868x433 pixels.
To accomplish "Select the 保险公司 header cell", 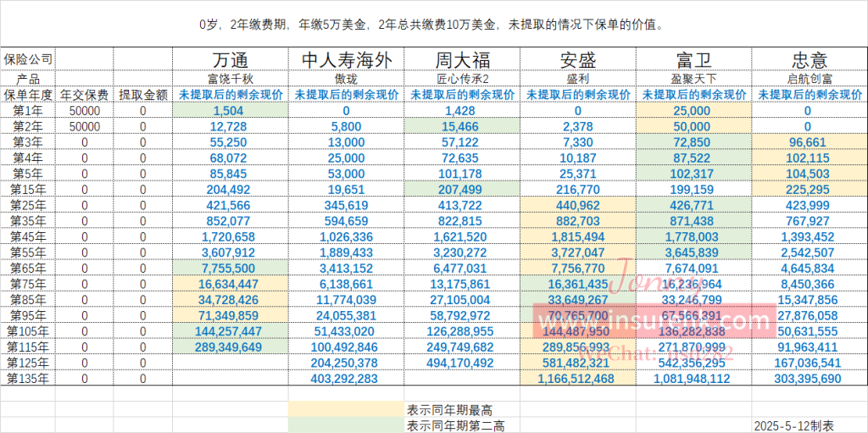I will point(28,58).
